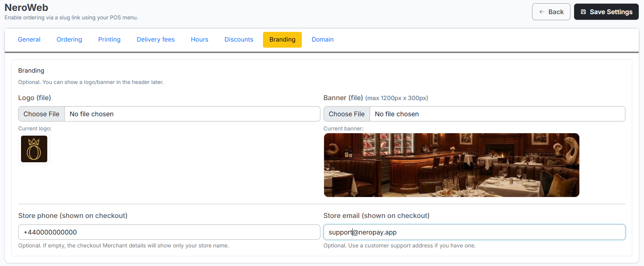
Task: Open the Domain tab
Action: tap(322, 40)
